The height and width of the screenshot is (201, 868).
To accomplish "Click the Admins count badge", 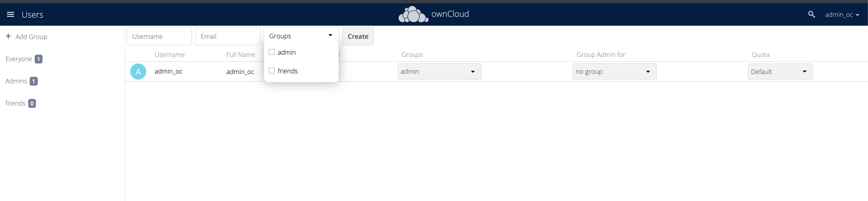I will (33, 81).
